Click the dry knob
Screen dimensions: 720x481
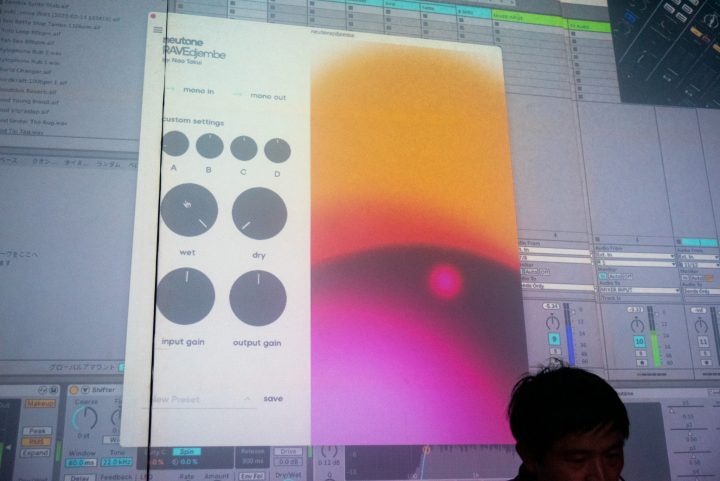259,213
